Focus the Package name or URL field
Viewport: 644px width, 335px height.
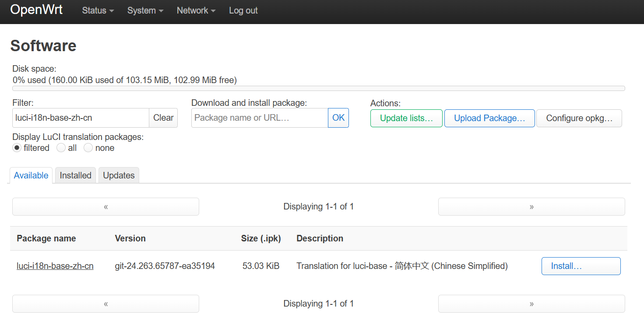[x=260, y=118]
